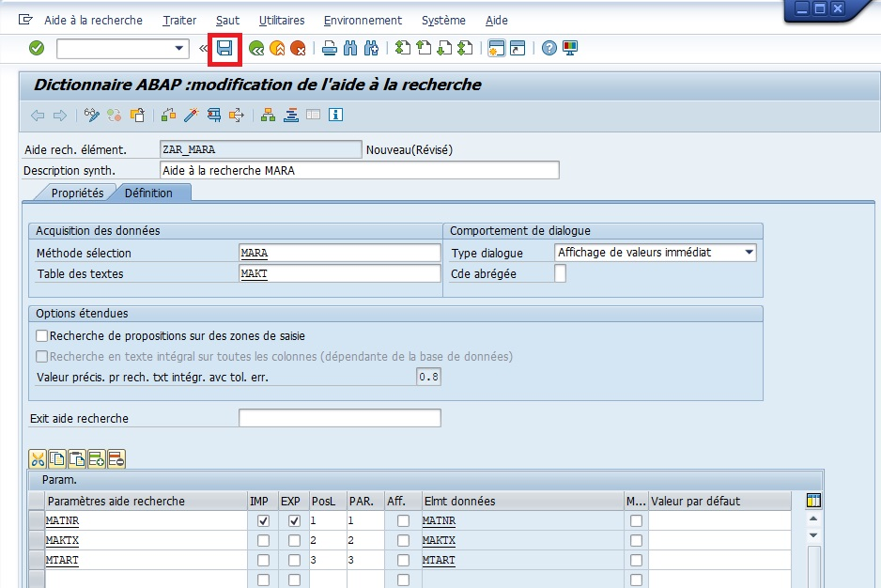Click the Activate (magic wand) icon

point(191,116)
